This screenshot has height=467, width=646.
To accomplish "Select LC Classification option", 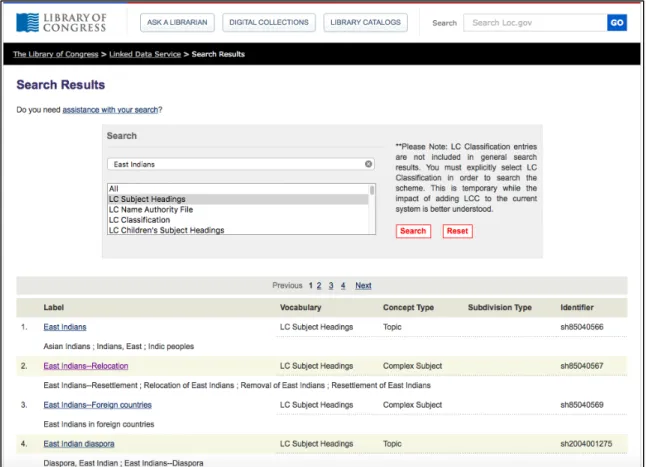I will pos(238,219).
